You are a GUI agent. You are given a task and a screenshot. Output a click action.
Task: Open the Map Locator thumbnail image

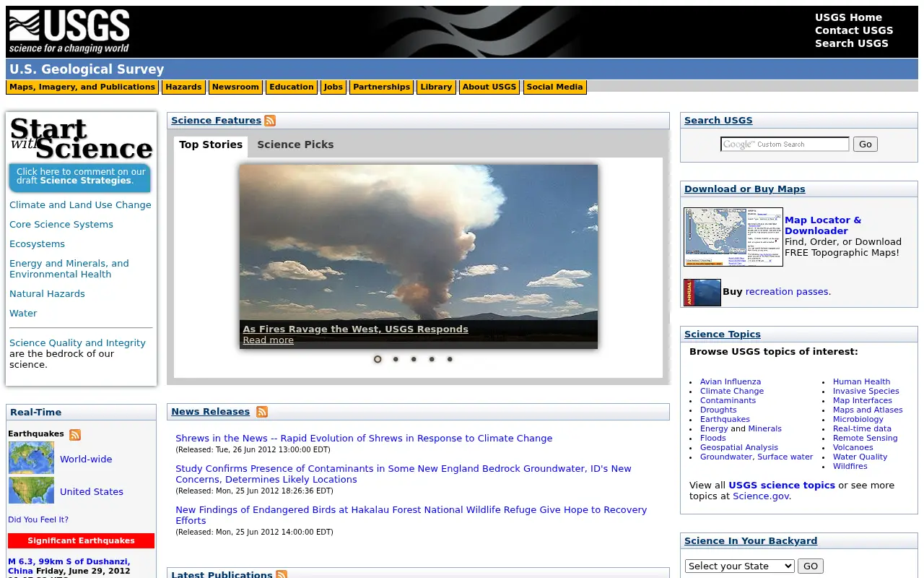tap(733, 237)
